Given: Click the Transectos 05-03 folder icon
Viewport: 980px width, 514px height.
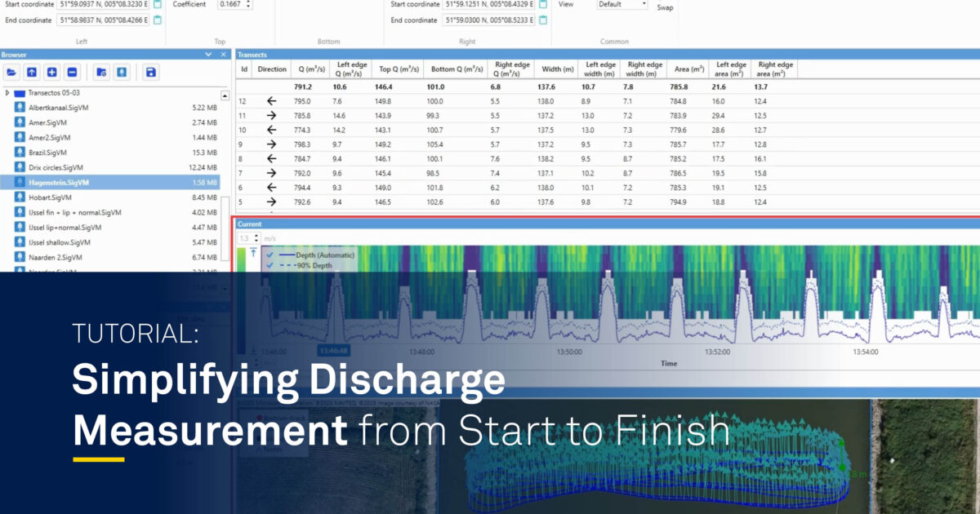Looking at the screenshot, I should (20, 93).
